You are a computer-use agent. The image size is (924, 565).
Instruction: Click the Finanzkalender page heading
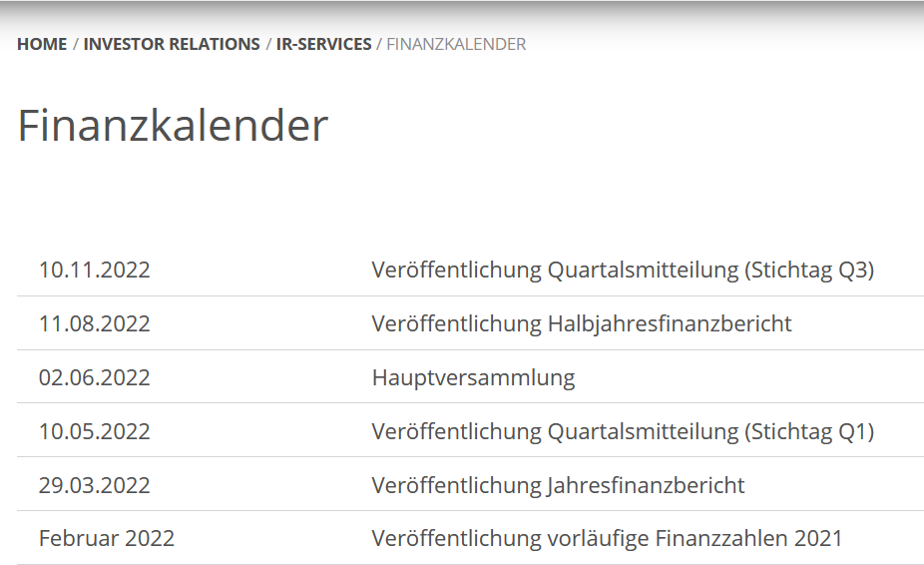173,126
